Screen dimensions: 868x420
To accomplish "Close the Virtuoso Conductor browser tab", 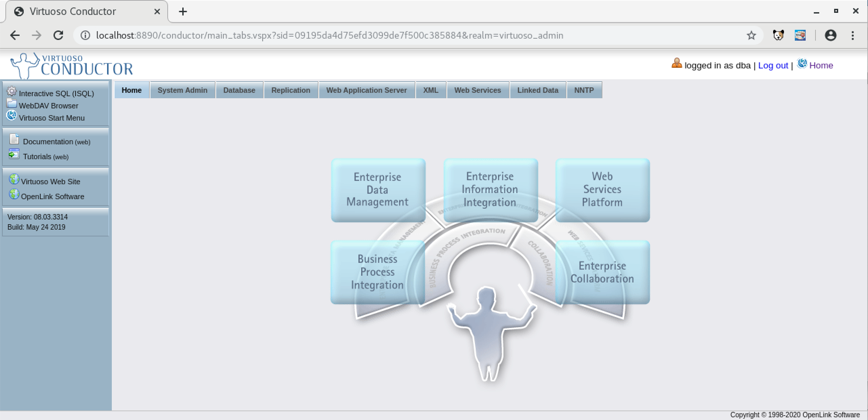I will coord(157,12).
